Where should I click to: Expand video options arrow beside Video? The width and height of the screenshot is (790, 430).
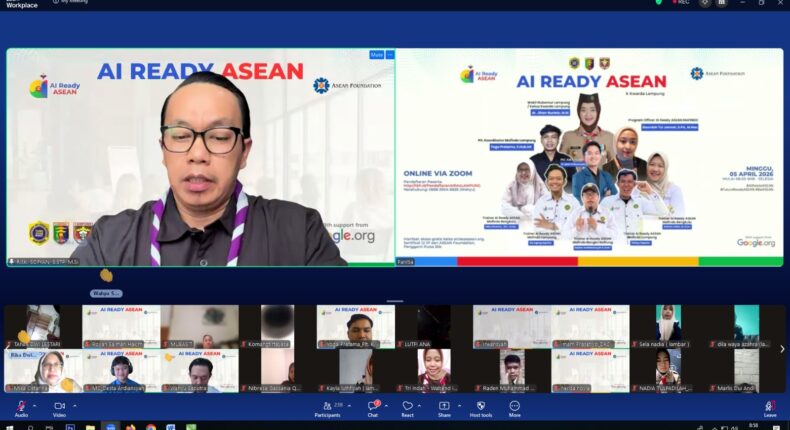[74, 405]
